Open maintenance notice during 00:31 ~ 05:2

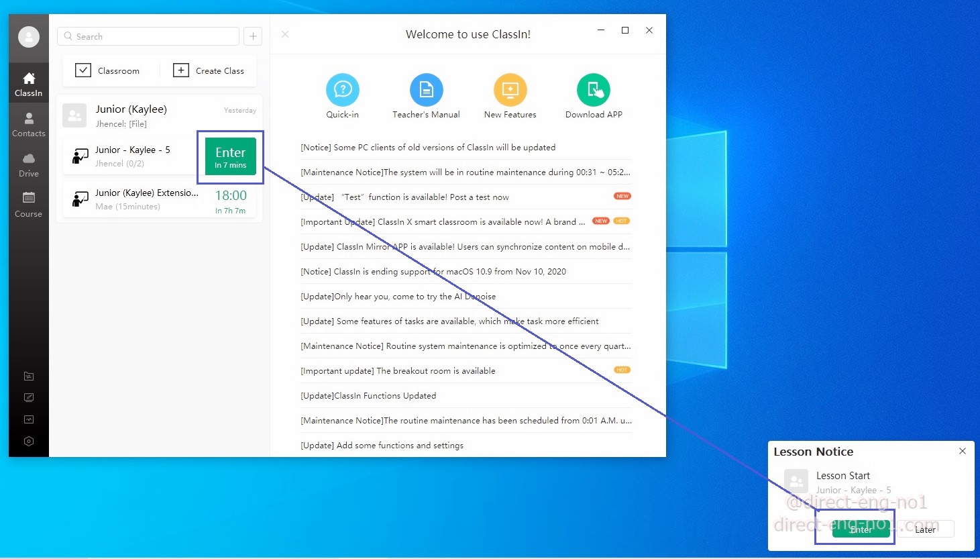click(x=466, y=172)
